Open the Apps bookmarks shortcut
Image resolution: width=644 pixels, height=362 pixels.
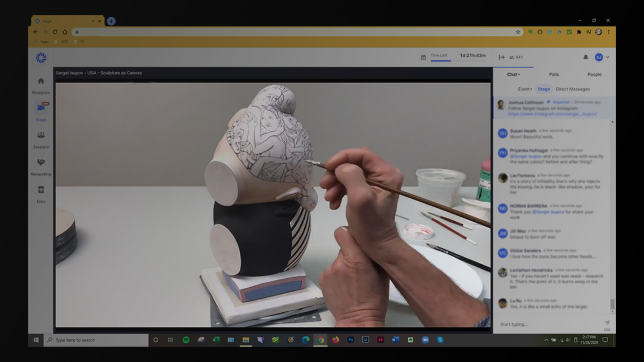[x=41, y=41]
